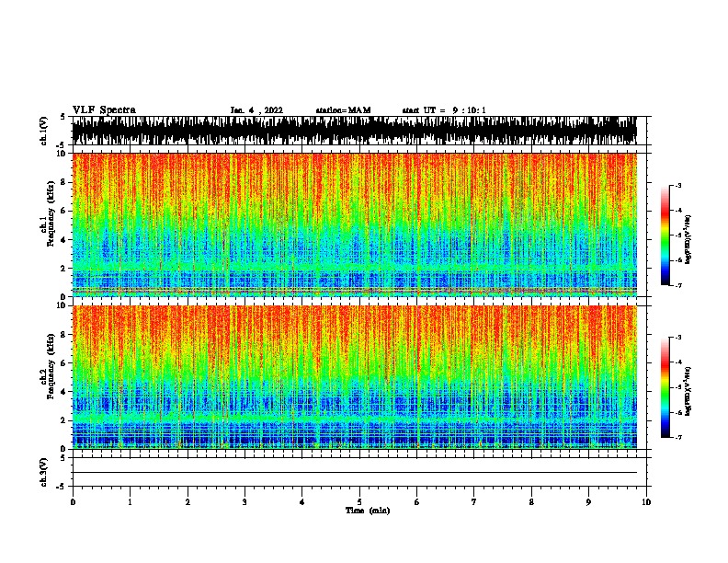
Task: Click the "5" tick of ch.1(V) waveform panel
Action: pos(63,117)
